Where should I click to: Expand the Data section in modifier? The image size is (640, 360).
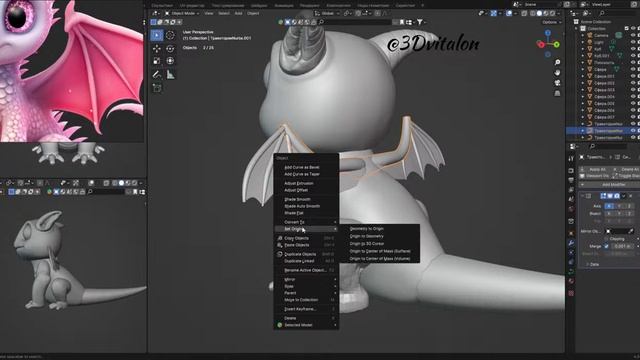click(x=593, y=264)
